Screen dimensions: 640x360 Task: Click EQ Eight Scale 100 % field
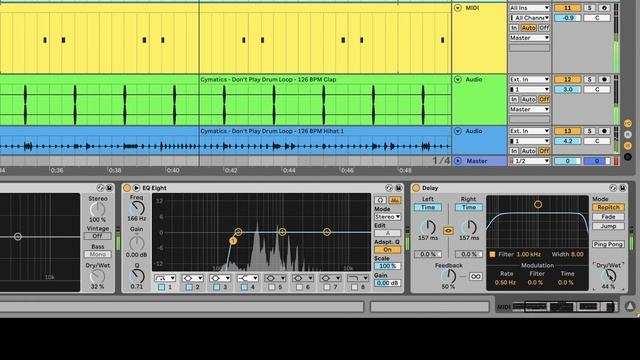[x=387, y=266]
